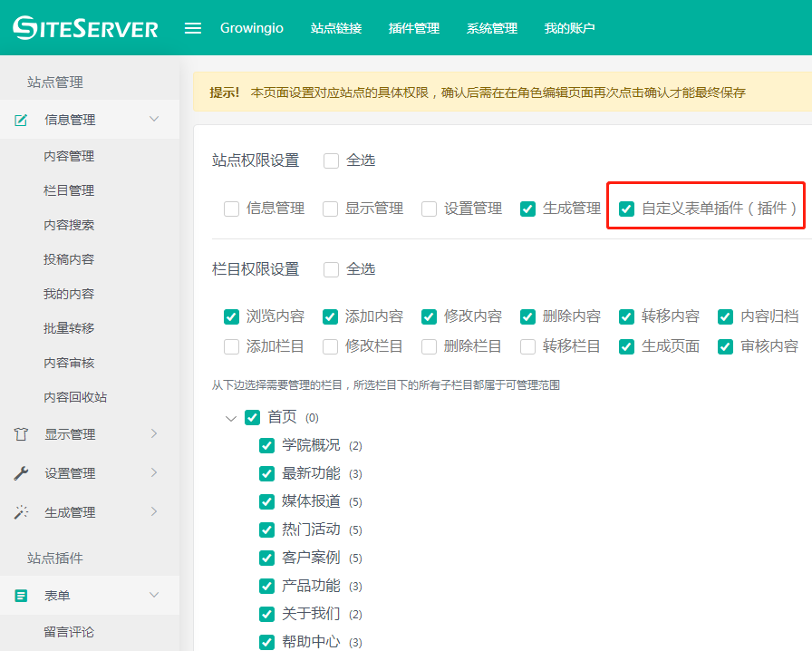
Task: Uncheck the 添加内容 checkbox
Action: 331,316
